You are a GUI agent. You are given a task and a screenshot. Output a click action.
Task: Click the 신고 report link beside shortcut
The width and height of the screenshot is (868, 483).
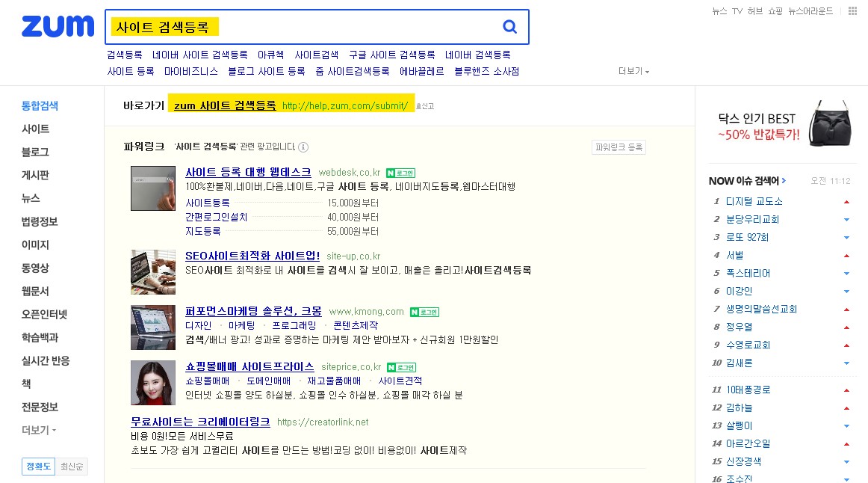pos(425,106)
